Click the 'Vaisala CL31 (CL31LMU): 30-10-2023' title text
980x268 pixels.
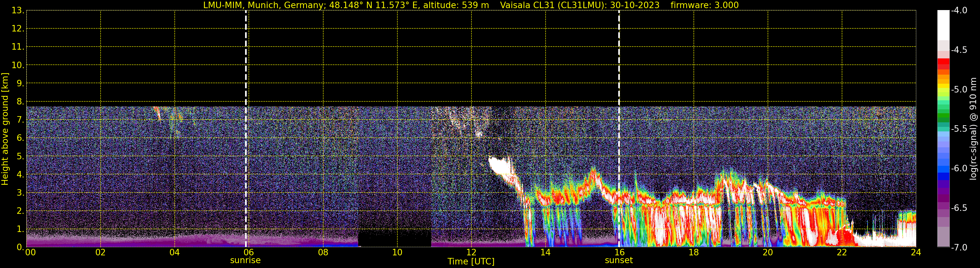tap(580, 5)
